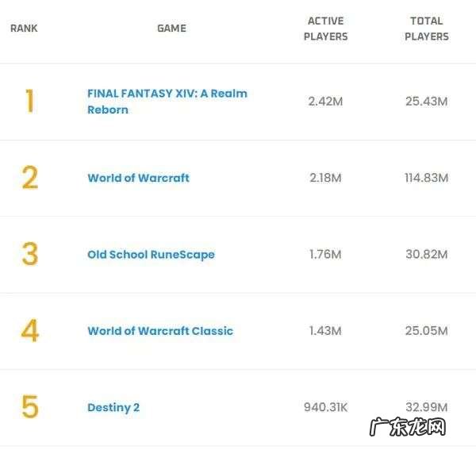Click the 1.76M active players value
Screen dimensions: 476x450
point(325,255)
